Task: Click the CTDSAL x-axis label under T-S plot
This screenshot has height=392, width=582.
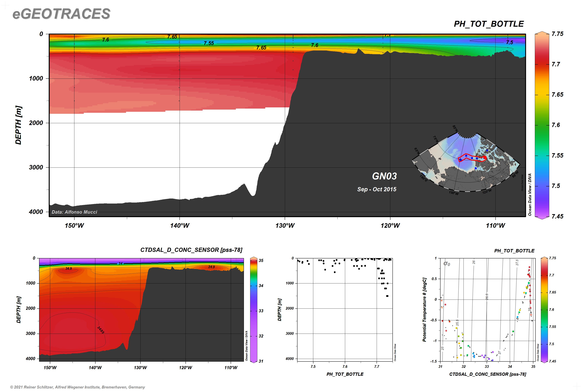Action: [488, 374]
